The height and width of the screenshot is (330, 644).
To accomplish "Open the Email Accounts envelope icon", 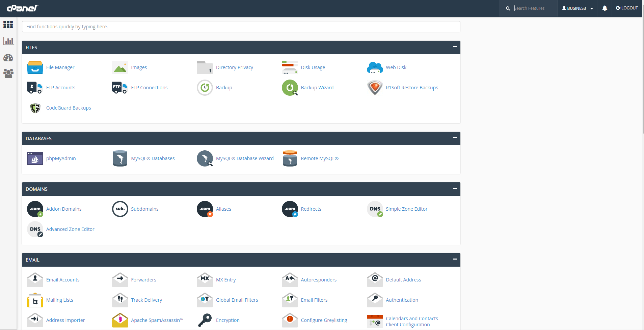I will 35,280.
